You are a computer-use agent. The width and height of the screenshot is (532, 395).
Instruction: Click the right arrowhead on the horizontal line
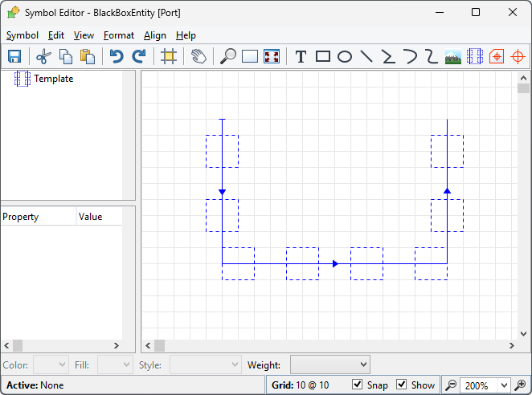point(335,263)
